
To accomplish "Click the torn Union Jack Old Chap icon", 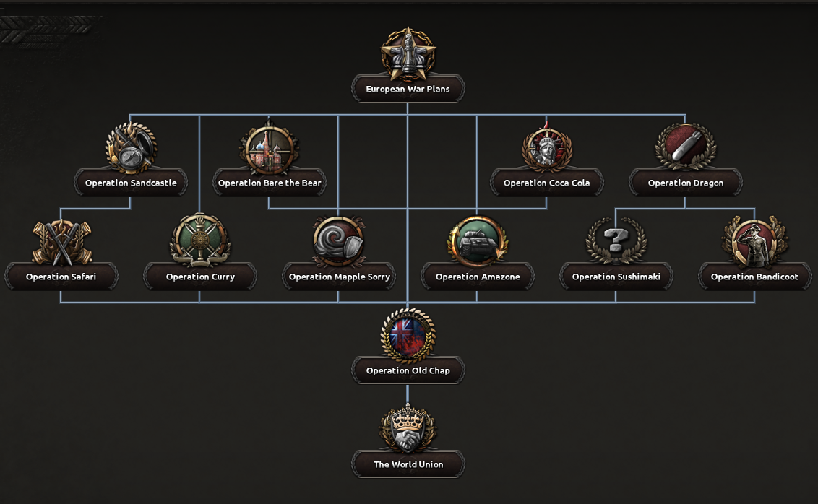I will click(408, 335).
